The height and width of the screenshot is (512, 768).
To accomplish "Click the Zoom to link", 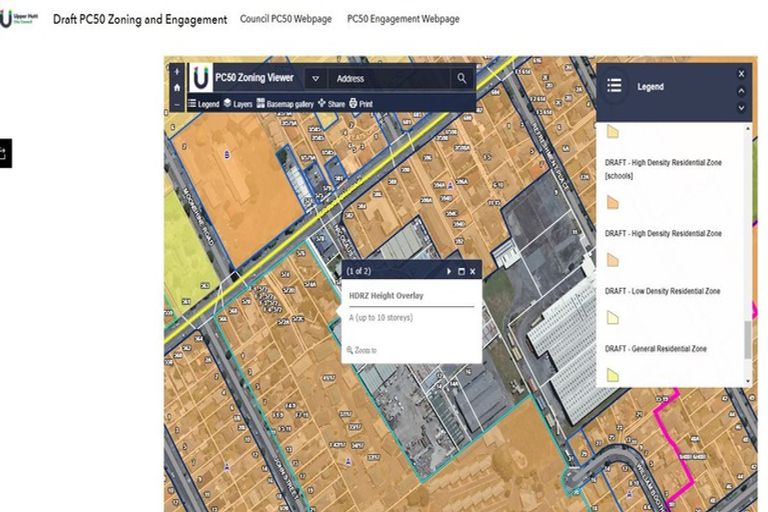I will pyautogui.click(x=362, y=350).
